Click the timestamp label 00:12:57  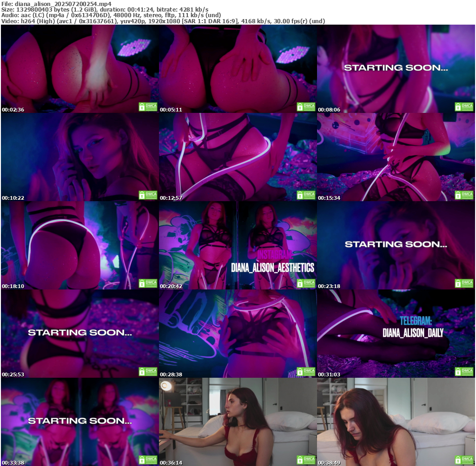tap(171, 198)
